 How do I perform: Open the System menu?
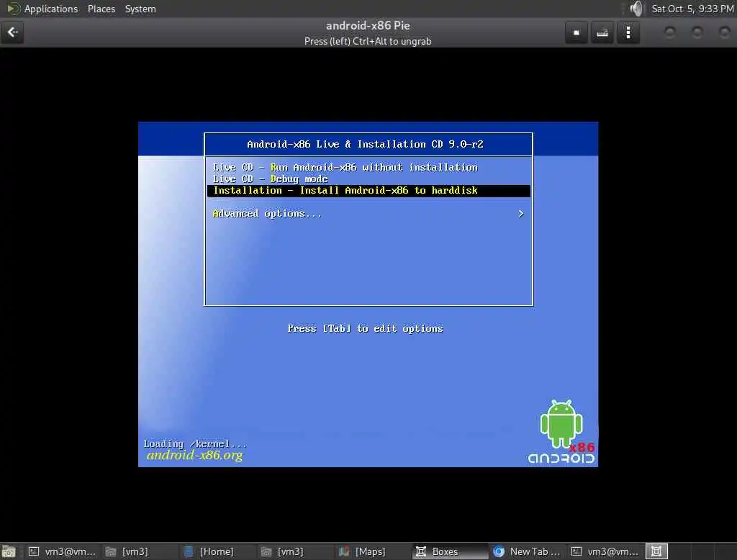point(140,9)
